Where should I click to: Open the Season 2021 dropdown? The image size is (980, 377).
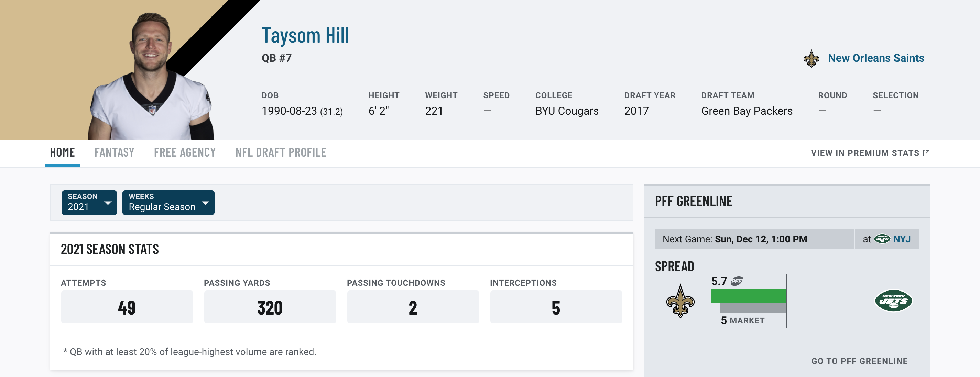[89, 202]
